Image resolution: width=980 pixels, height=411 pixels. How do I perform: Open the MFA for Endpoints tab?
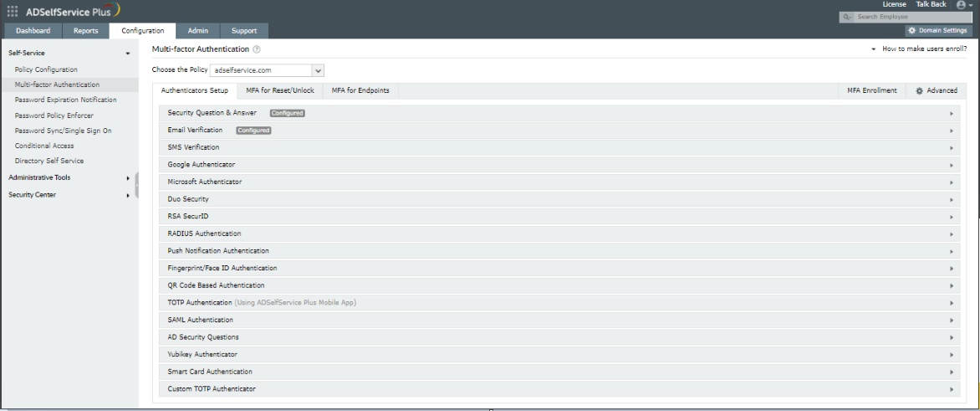click(x=360, y=90)
